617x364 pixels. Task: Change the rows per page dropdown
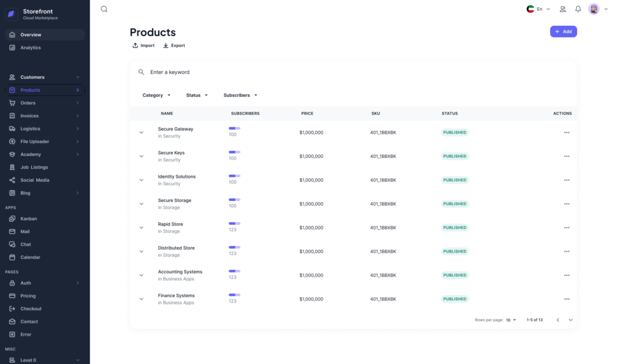pyautogui.click(x=511, y=320)
